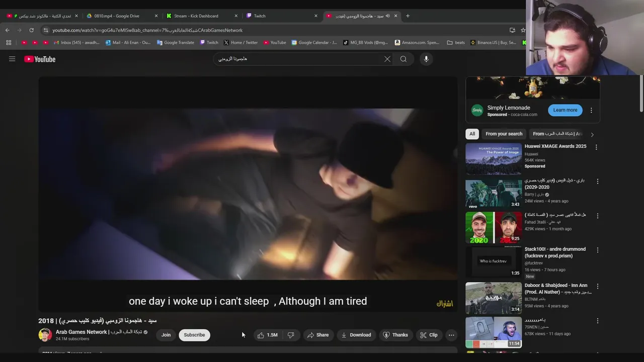
Task: Join the Arab Games Network channel
Action: point(166,335)
